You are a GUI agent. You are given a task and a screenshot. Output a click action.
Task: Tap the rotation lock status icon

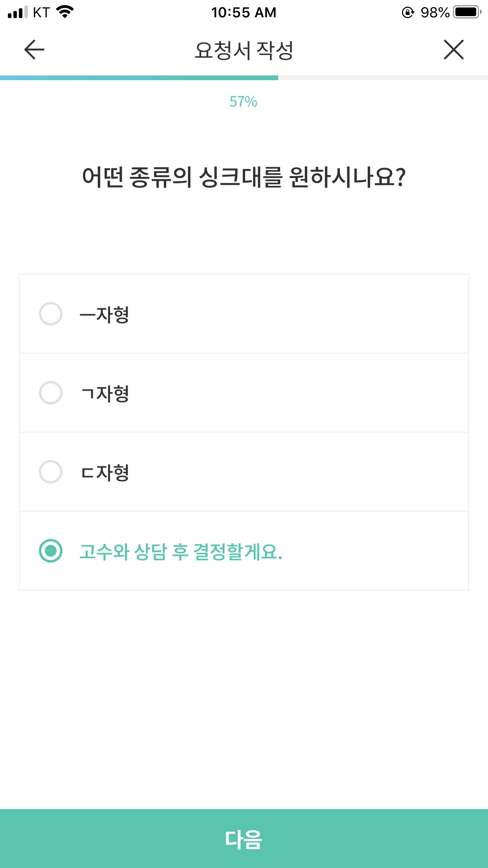click(408, 13)
